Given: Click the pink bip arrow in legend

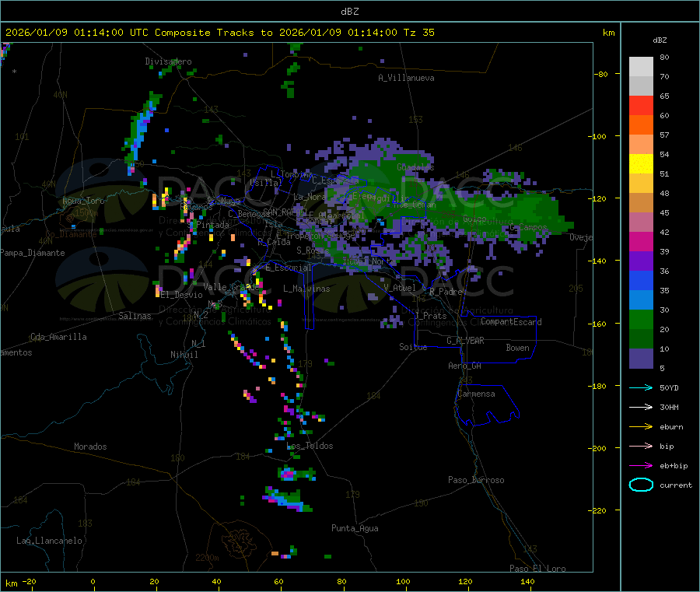Looking at the screenshot, I should coord(641,446).
